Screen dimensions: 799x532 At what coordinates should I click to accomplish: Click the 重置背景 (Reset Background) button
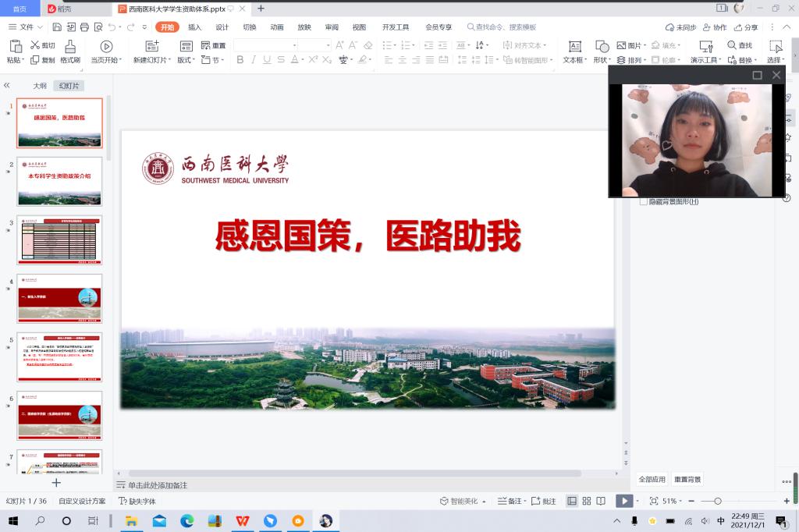(687, 479)
